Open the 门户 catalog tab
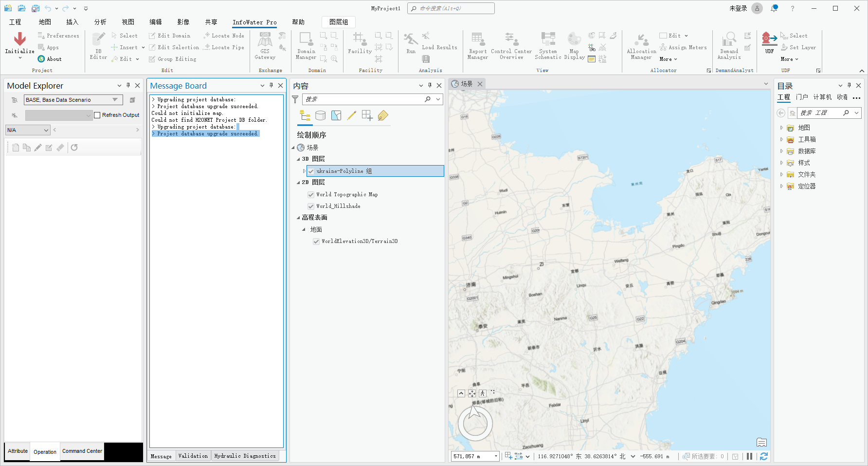868x466 pixels. click(x=802, y=97)
